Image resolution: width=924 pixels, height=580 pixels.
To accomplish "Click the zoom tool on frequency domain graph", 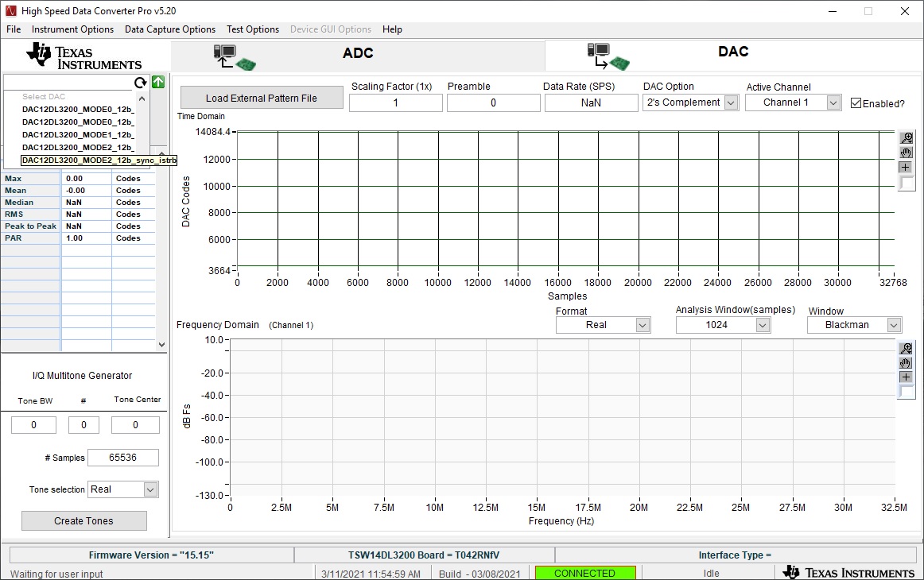I will click(906, 349).
